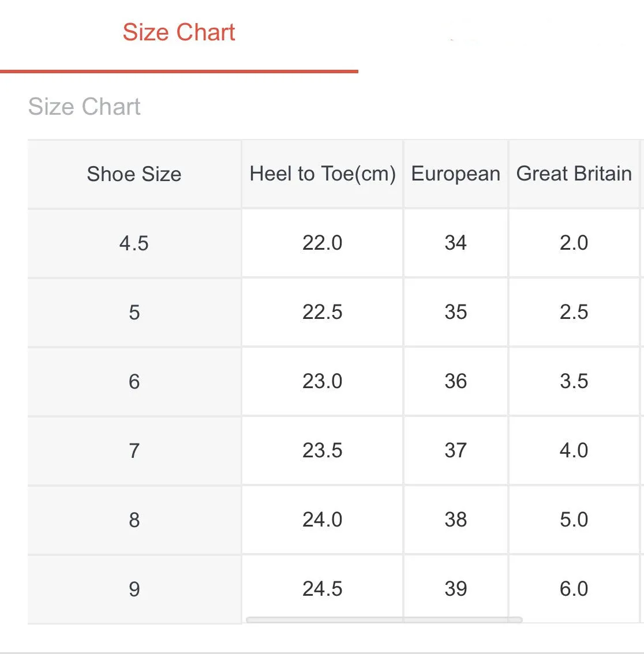Select shoe size 6 row cell
The height and width of the screenshot is (654, 644).
134,382
